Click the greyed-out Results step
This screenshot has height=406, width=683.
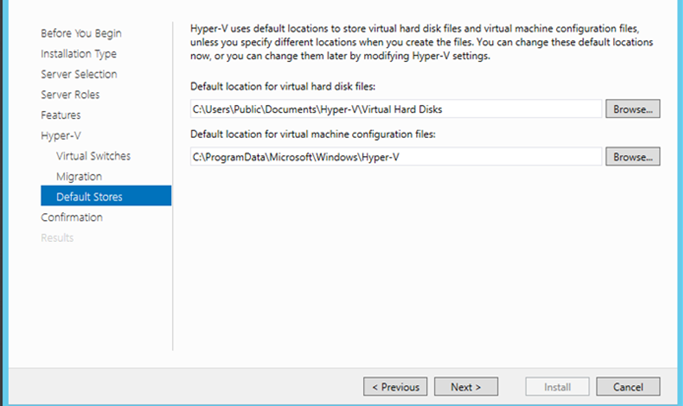click(x=57, y=238)
